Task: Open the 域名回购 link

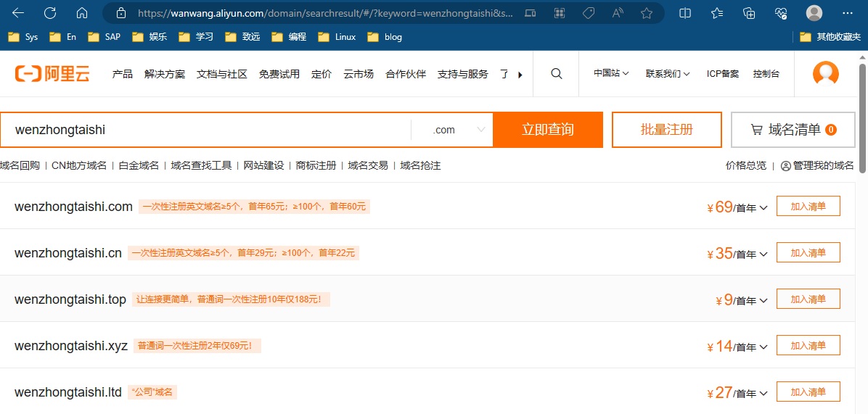Action: (20, 165)
